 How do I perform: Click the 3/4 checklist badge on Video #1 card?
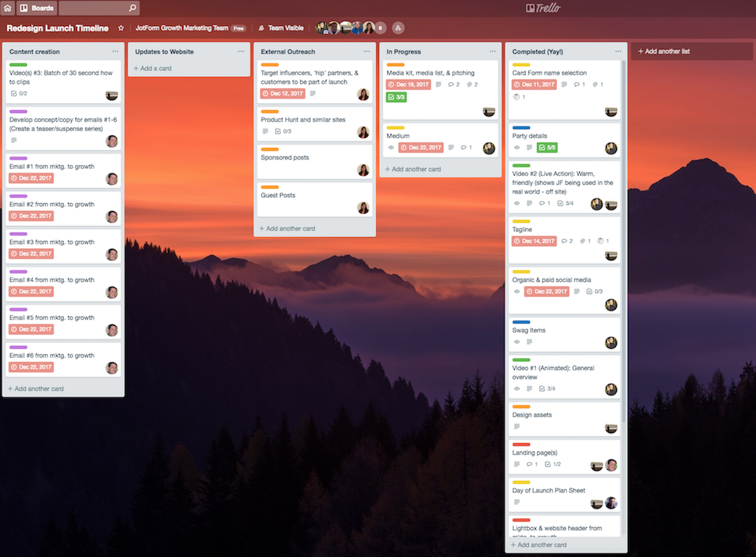[x=547, y=389]
